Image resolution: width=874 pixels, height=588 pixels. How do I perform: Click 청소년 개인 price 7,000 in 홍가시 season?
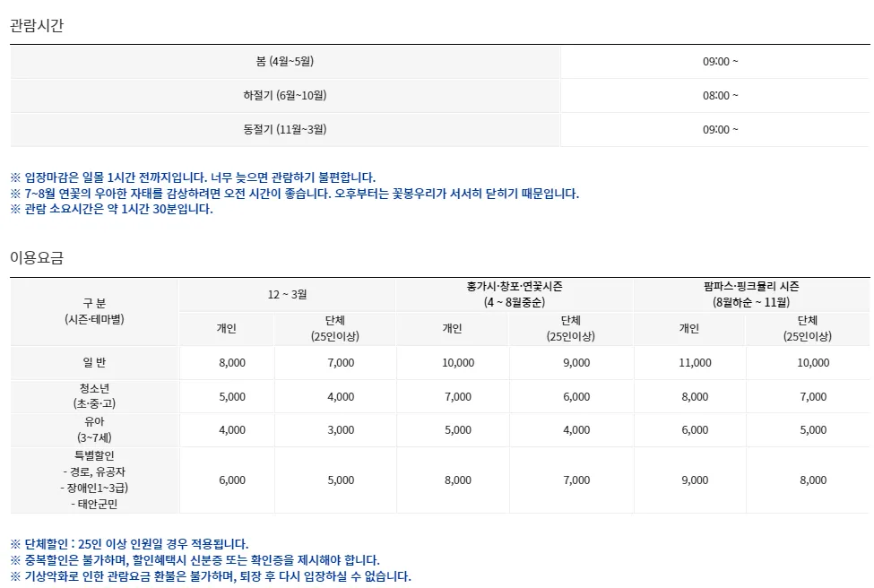458,397
